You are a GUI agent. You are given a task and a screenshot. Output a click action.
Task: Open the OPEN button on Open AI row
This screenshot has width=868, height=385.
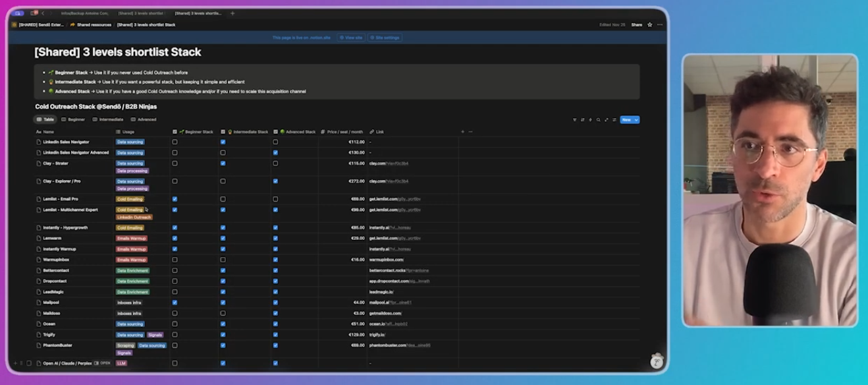(x=103, y=363)
